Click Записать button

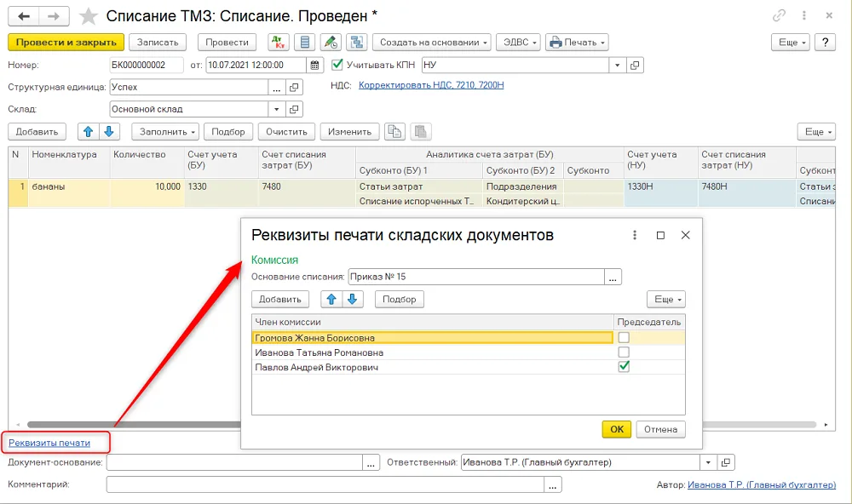click(x=158, y=42)
